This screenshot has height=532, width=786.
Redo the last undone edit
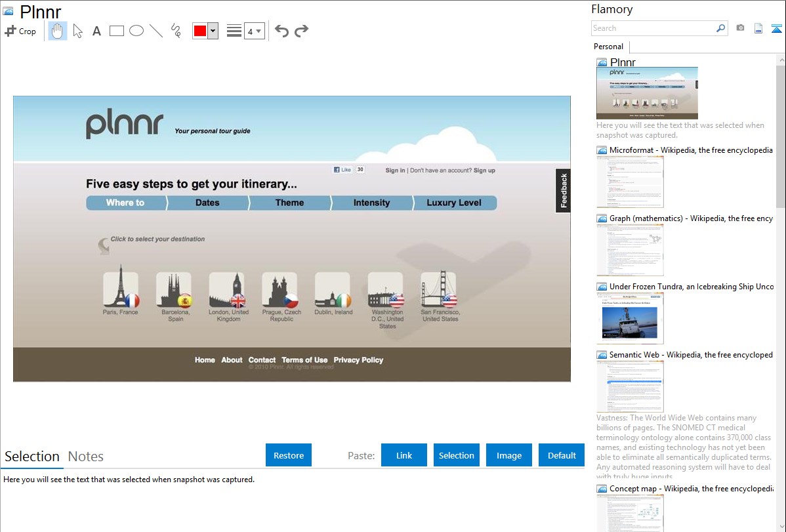[301, 31]
